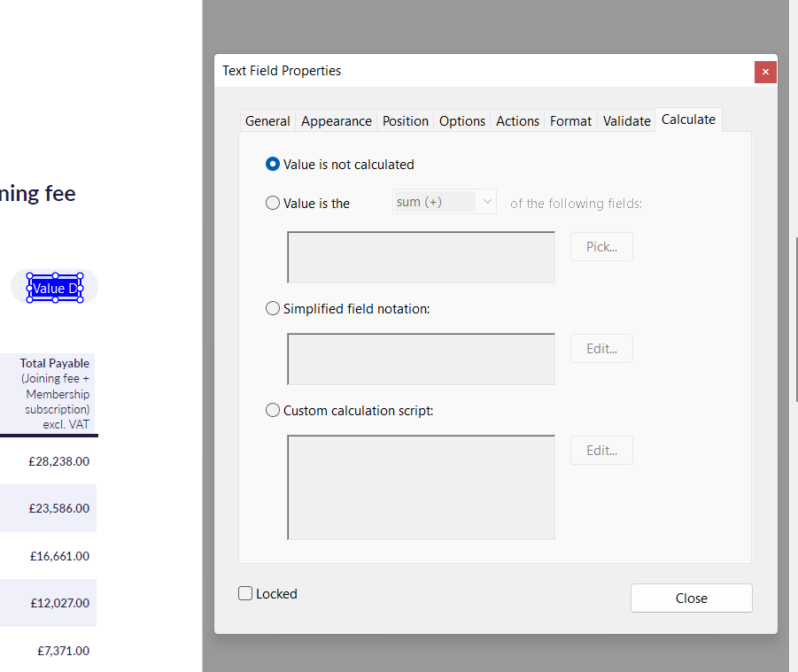Click Edit beside custom calculation script
The width and height of the screenshot is (798, 672).
(x=601, y=450)
